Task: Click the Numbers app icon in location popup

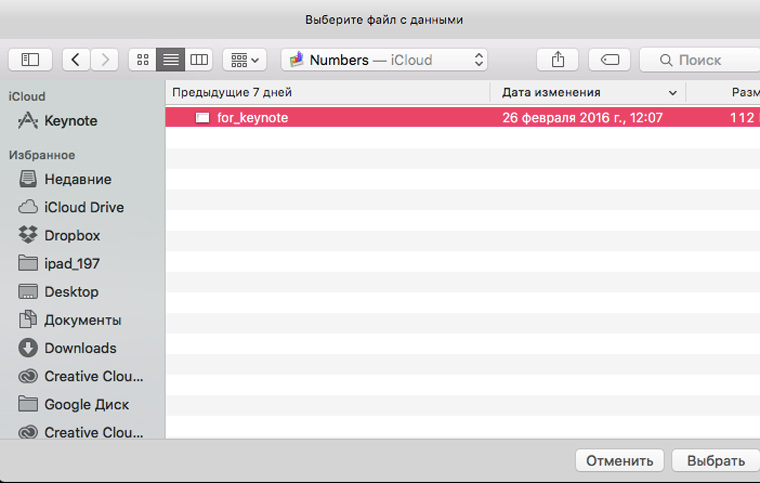Action: [x=297, y=60]
